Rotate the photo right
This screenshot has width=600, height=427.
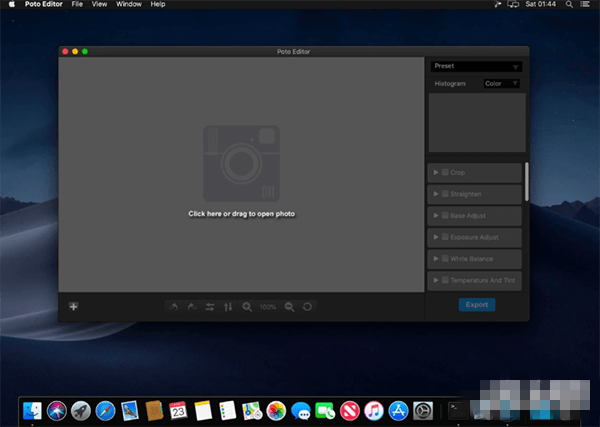(191, 306)
